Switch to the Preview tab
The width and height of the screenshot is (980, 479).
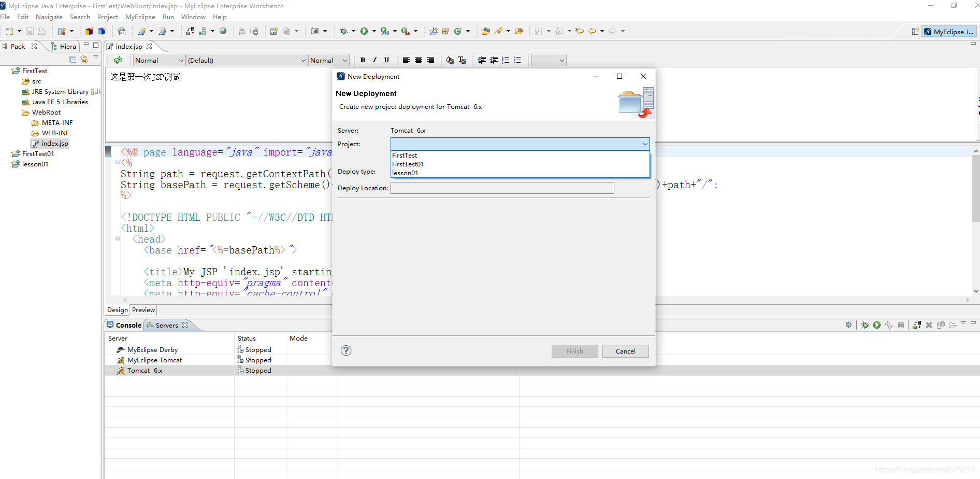point(143,309)
